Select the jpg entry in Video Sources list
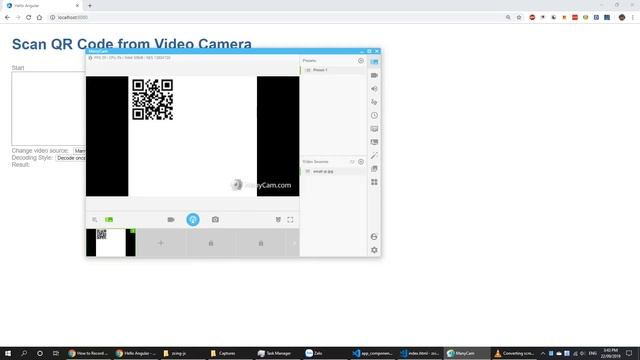Screen dimensions: 640x360 click(333, 171)
